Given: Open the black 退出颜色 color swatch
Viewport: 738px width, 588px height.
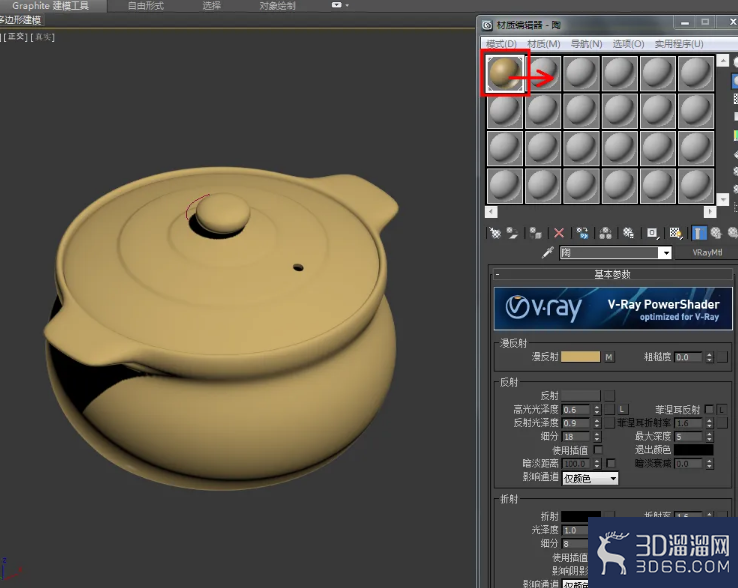Looking at the screenshot, I should (x=693, y=450).
